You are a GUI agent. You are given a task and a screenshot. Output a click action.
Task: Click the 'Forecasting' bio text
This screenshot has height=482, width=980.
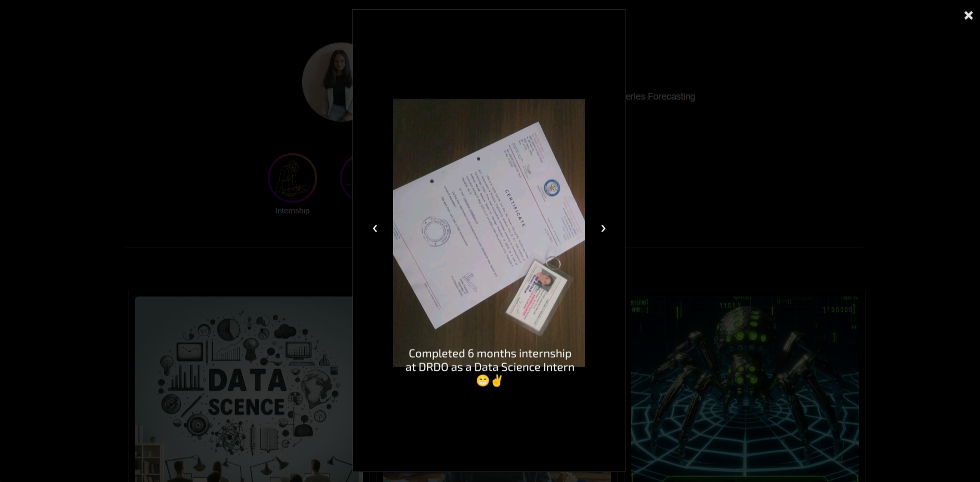[671, 97]
